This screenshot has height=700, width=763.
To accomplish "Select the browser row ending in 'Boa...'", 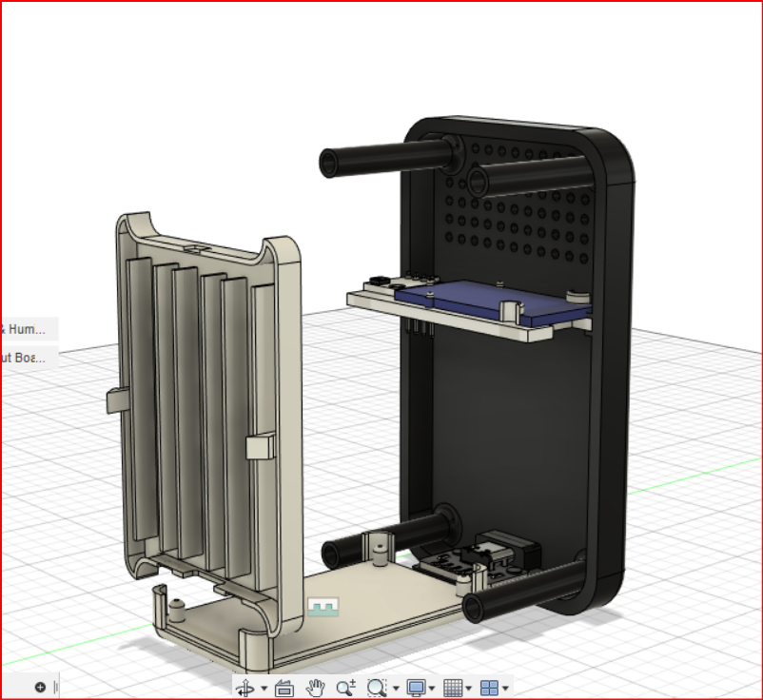I will coord(29,358).
